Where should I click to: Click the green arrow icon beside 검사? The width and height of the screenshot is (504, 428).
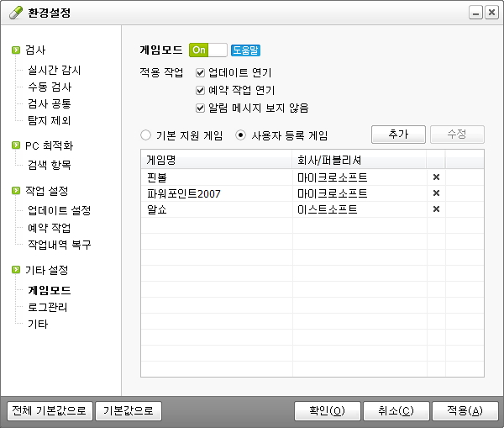pyautogui.click(x=16, y=50)
